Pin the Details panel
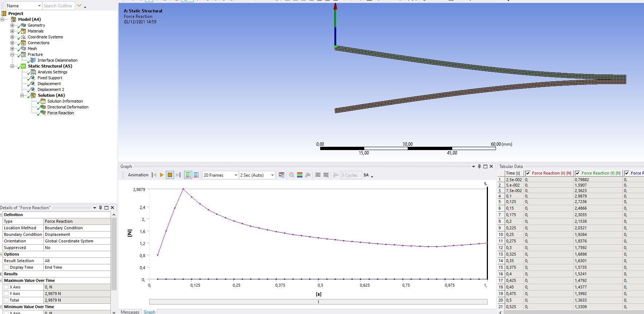The width and height of the screenshot is (644, 314). tap(101, 207)
